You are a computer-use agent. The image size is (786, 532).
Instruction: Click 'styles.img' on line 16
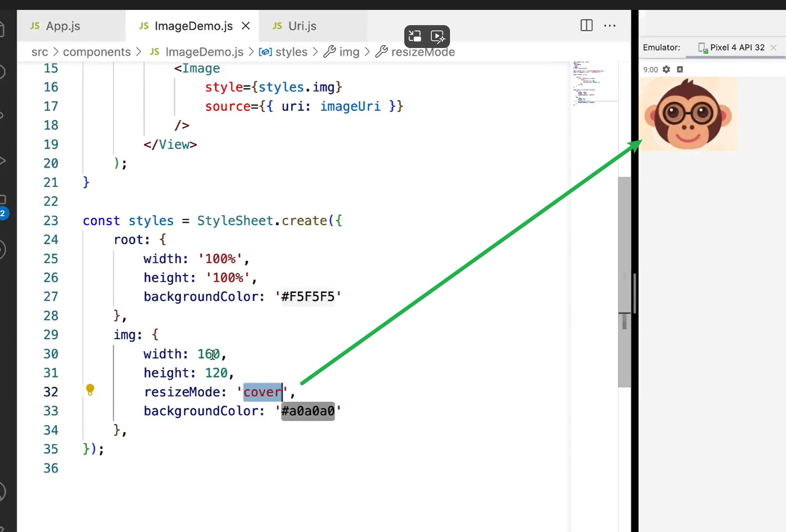pos(296,87)
